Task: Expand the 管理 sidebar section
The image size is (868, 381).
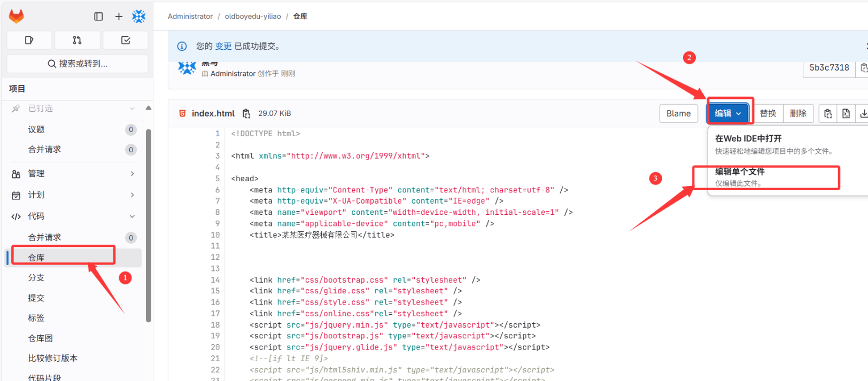Action: [x=73, y=174]
